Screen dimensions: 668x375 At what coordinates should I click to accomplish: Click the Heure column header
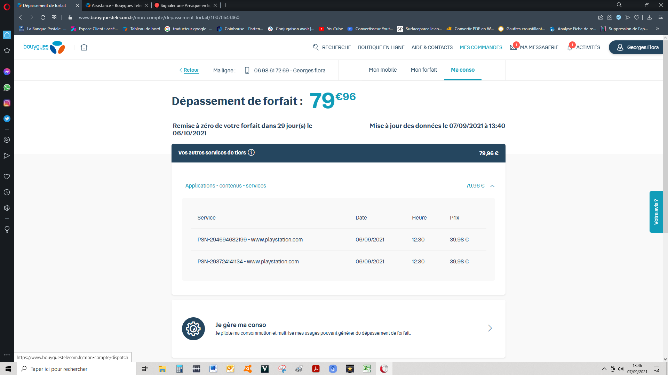pos(419,218)
